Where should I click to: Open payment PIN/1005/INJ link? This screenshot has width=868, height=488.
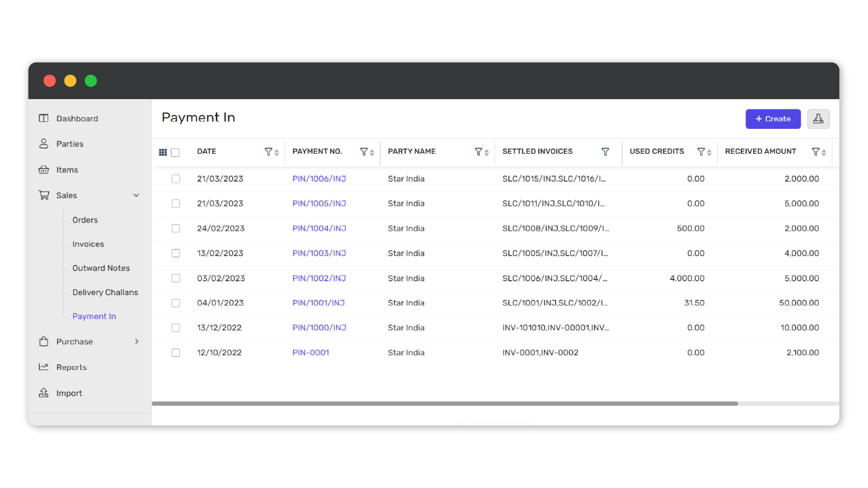click(x=319, y=204)
